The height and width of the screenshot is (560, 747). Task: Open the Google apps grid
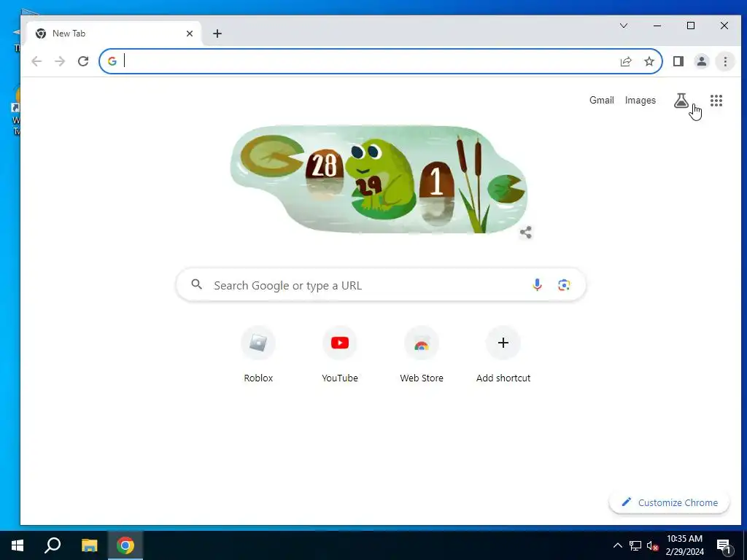716,101
